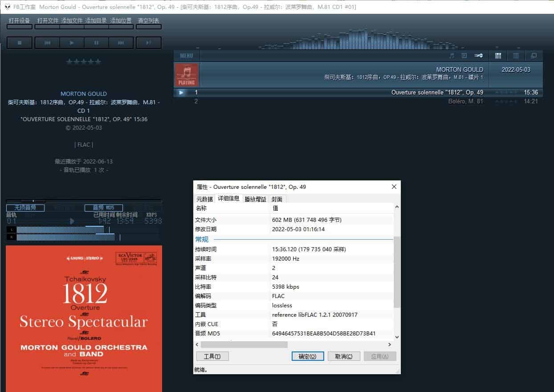The height and width of the screenshot is (392, 554).
Task: Select track 2 Boléro, M. 81
Action: 358,101
